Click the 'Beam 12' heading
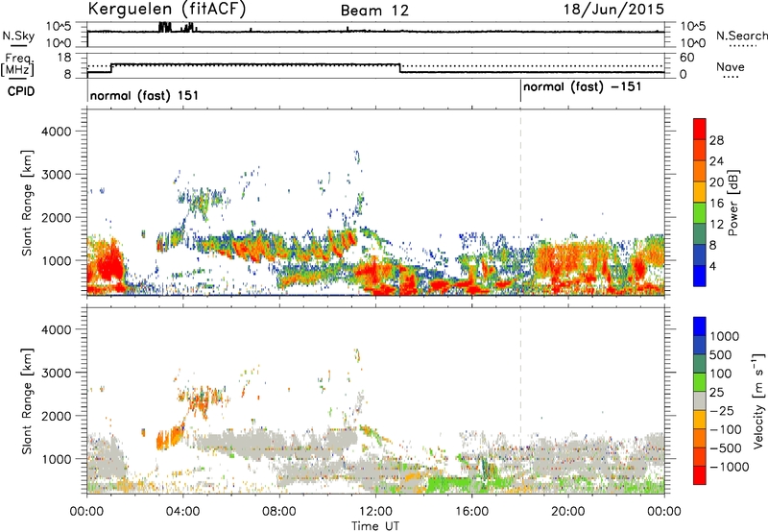The height and width of the screenshot is (532, 768). pyautogui.click(x=374, y=11)
